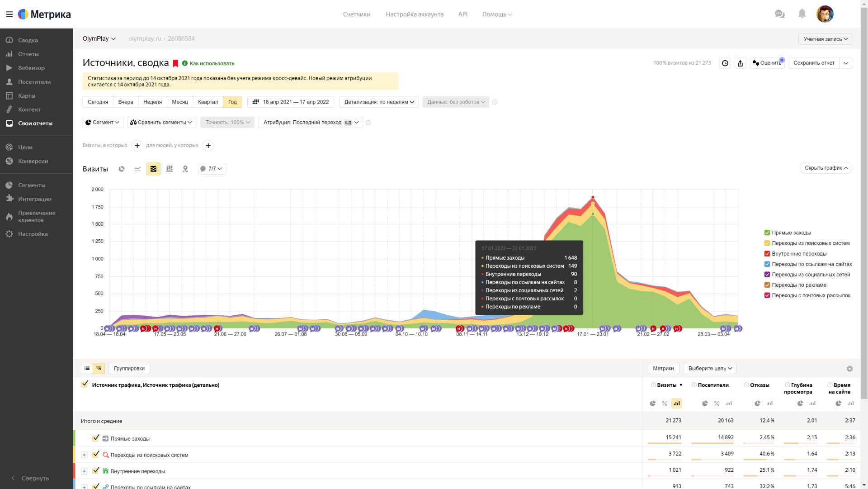
Task: Toggle Переходы по рекламе legend checkbox
Action: 767,285
